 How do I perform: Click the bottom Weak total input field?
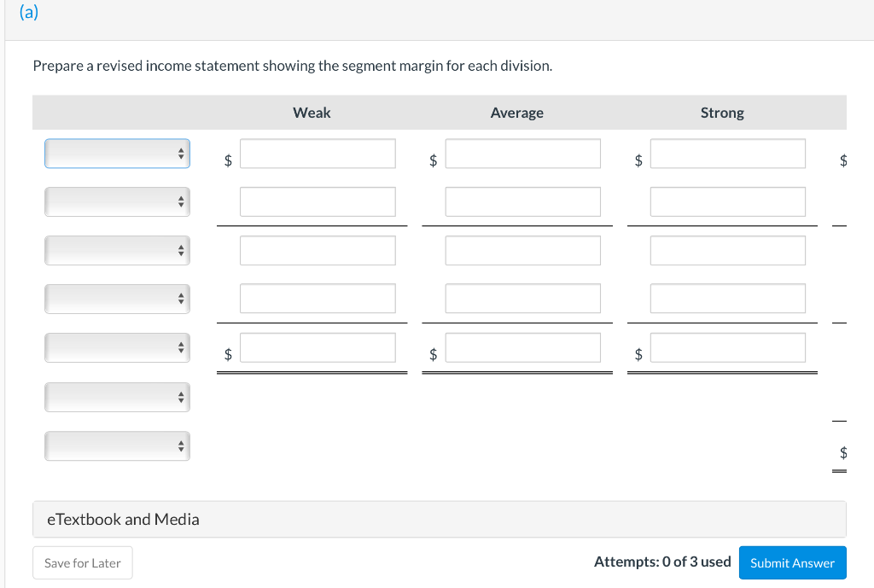pos(318,347)
